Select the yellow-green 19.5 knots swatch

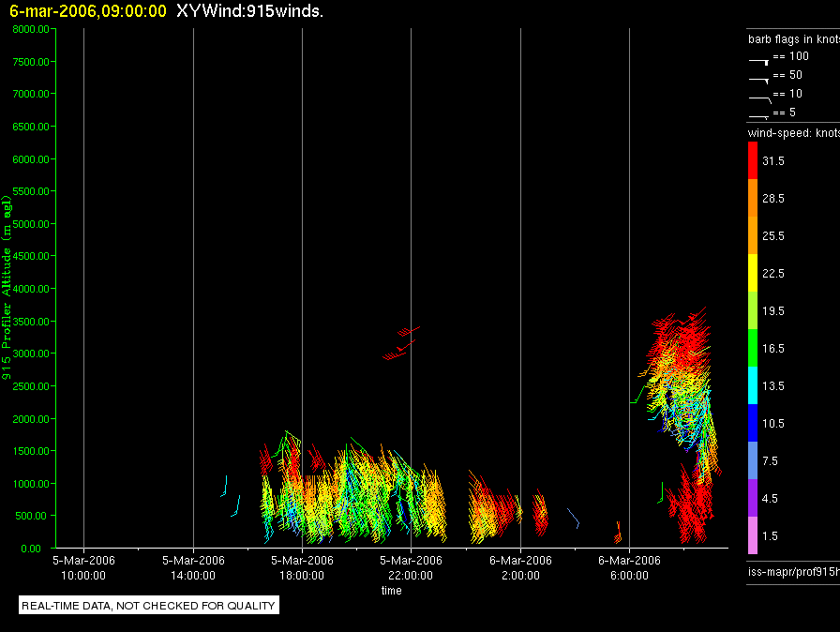(x=753, y=310)
